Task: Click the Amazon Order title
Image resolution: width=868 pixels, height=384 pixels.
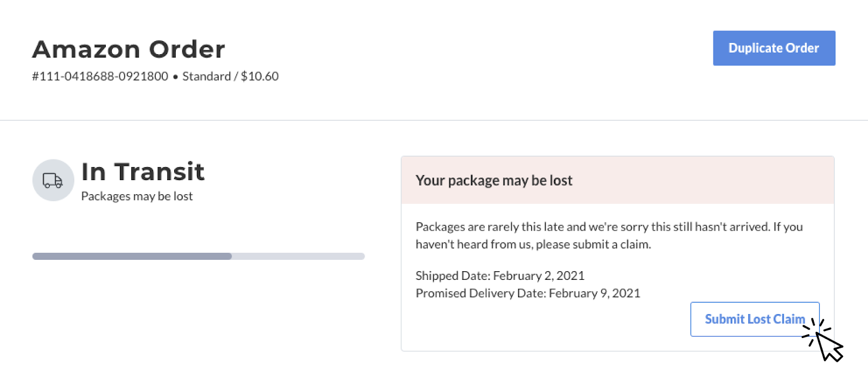Action: click(129, 49)
